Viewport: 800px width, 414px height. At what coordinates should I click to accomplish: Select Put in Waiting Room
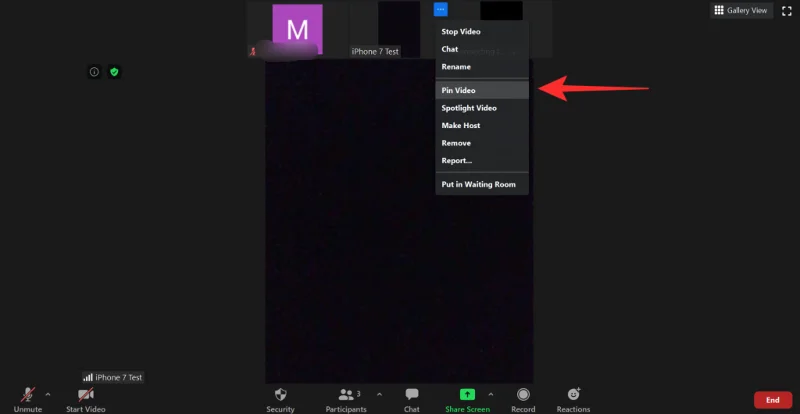[x=482, y=184]
